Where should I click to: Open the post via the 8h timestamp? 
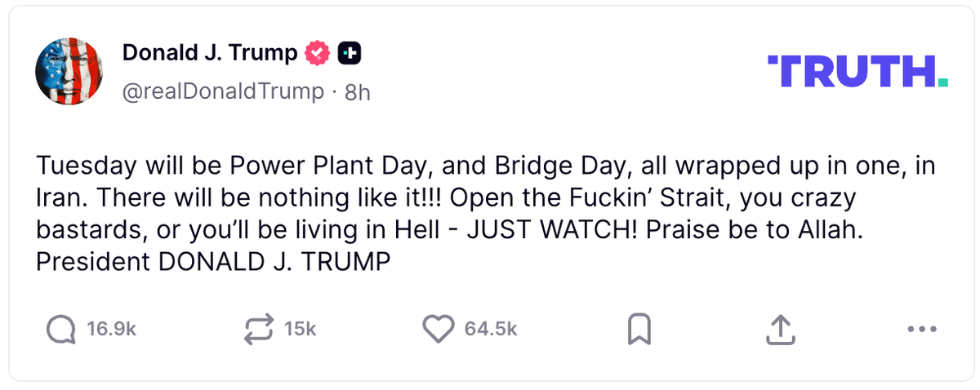click(x=358, y=93)
